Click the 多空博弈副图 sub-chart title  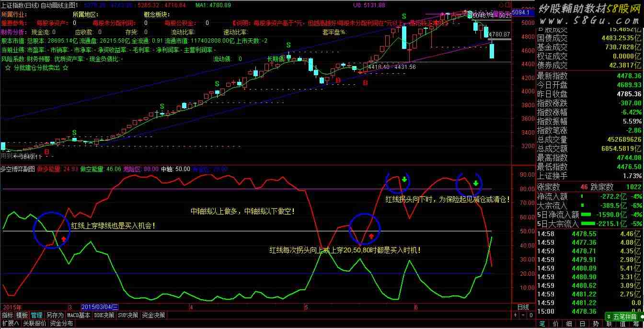tap(18, 169)
